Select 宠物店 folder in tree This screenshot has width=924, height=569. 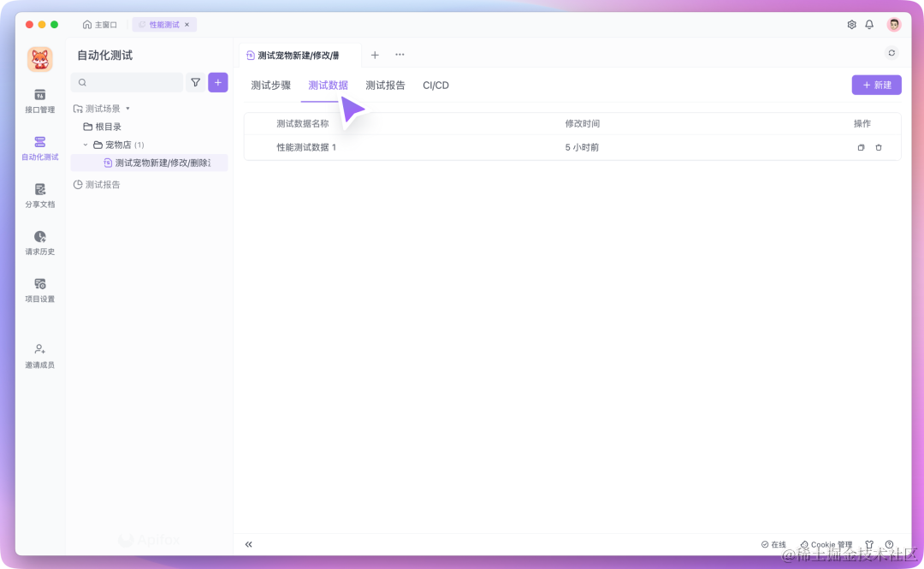[x=118, y=145]
